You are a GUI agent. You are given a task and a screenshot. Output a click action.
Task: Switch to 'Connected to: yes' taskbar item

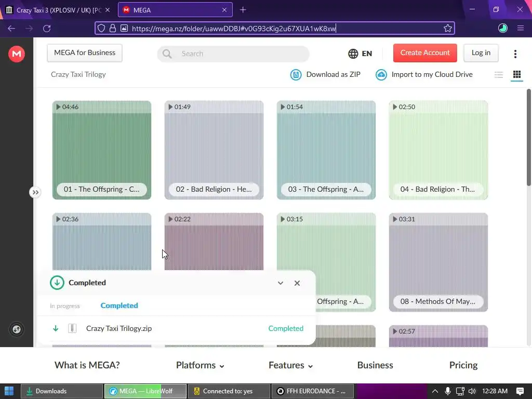point(229,391)
